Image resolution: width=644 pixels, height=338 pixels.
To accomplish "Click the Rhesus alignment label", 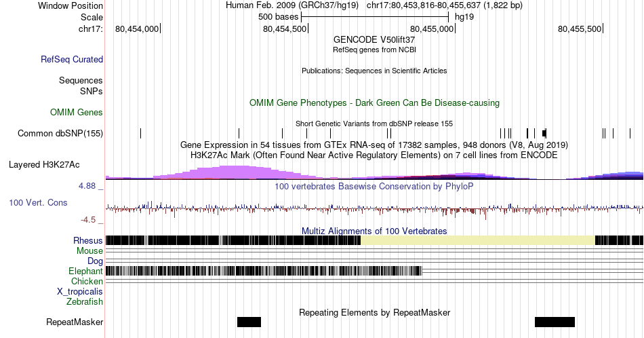I will click(x=88, y=240).
